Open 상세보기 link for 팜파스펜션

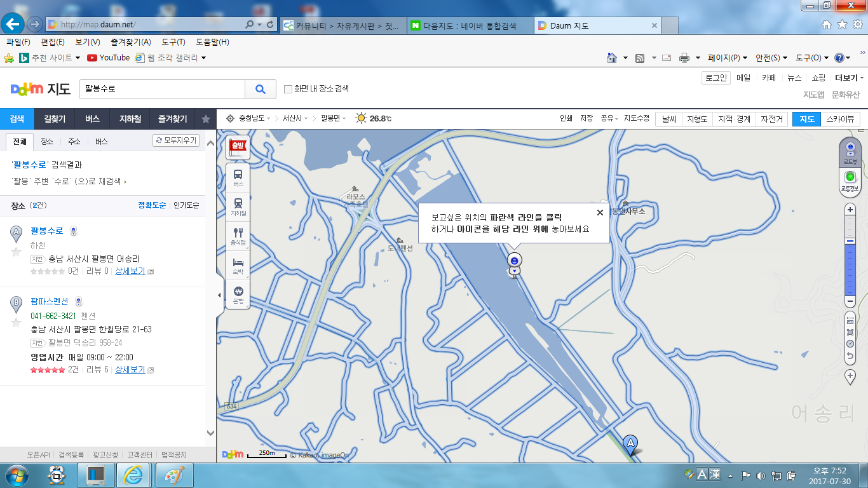pyautogui.click(x=130, y=370)
